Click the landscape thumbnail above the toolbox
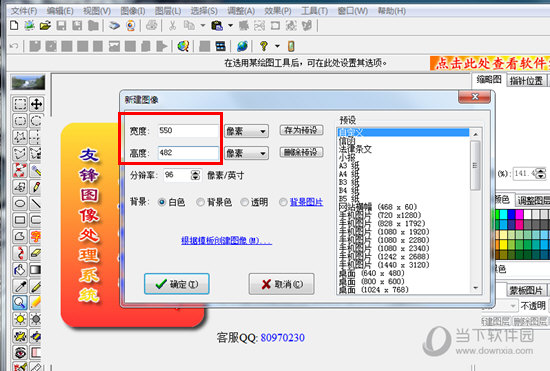This screenshot has height=371, width=550. (28, 82)
